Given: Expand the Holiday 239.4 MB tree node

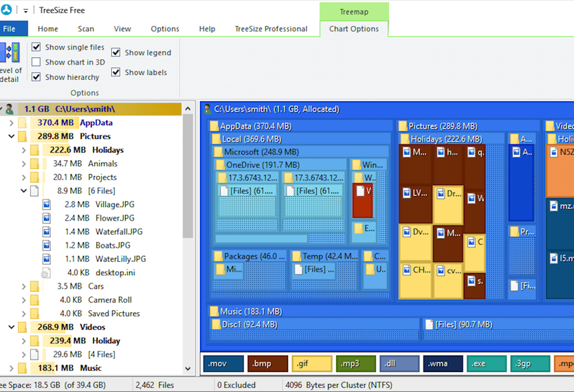Looking at the screenshot, I should [x=23, y=341].
